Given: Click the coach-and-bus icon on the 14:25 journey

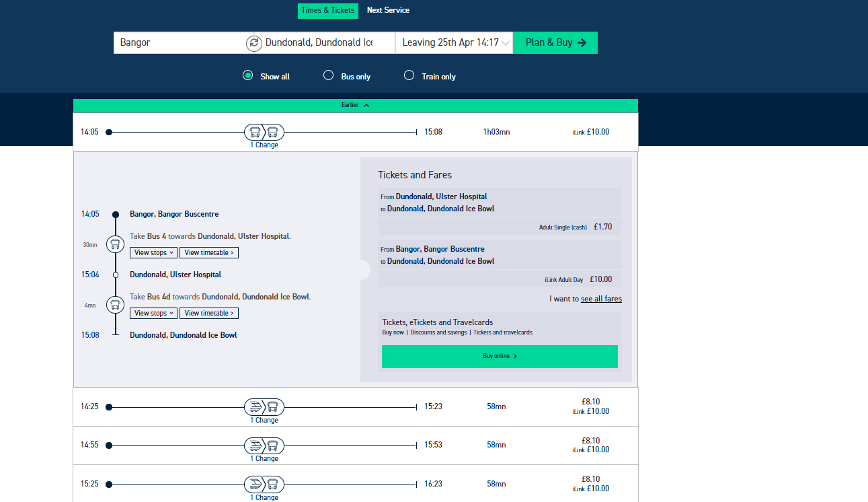Looking at the screenshot, I should (264, 406).
